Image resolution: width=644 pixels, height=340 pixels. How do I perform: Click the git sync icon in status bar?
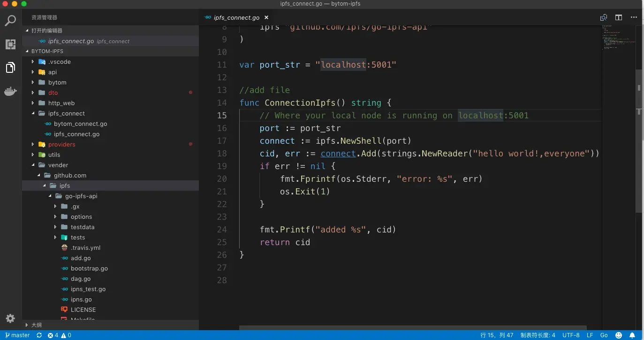pyautogui.click(x=39, y=335)
